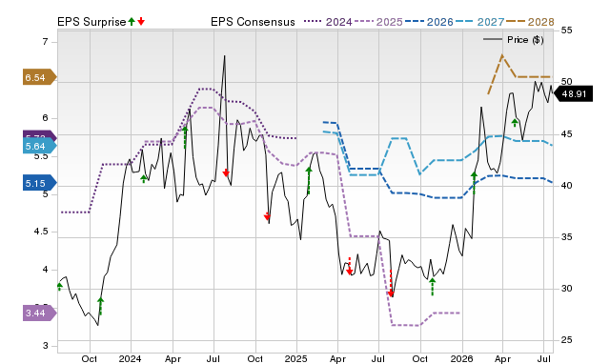Click the 30 label on right price axis
Viewport: 610px width, 364px height.
coord(567,289)
